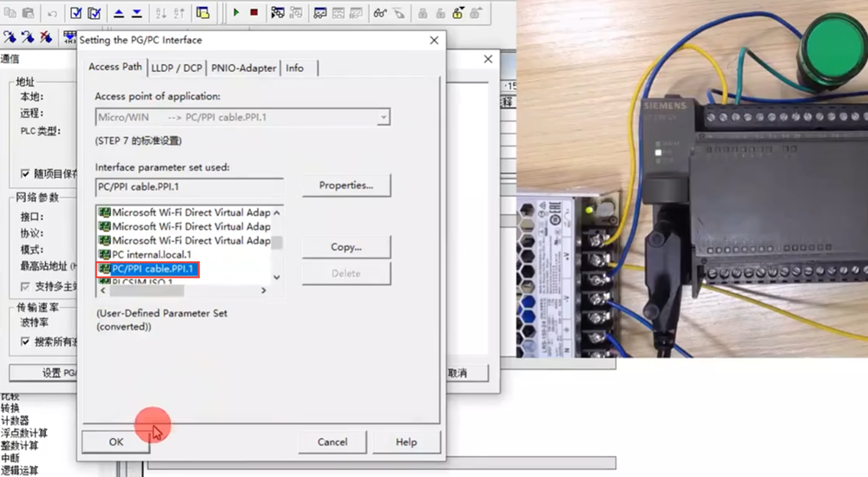Click the 波特率 label in the 通信 dialog

coord(35,322)
